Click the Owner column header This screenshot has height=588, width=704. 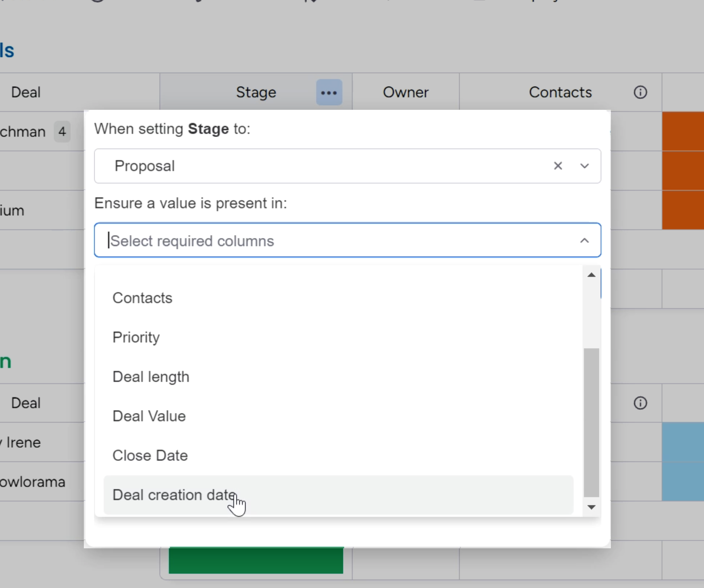pyautogui.click(x=405, y=92)
